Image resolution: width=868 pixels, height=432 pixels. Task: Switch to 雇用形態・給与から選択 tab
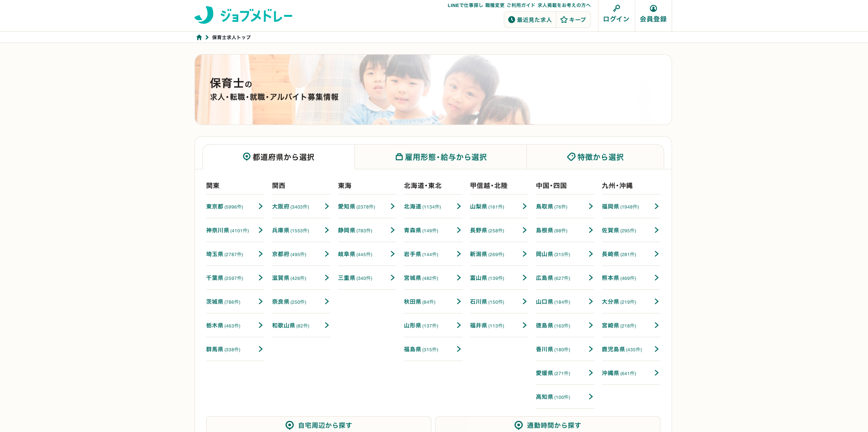[x=441, y=157]
